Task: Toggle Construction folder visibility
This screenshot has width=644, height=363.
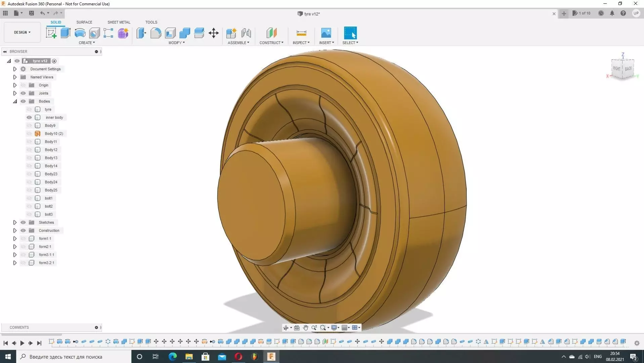Action: pos(23,231)
